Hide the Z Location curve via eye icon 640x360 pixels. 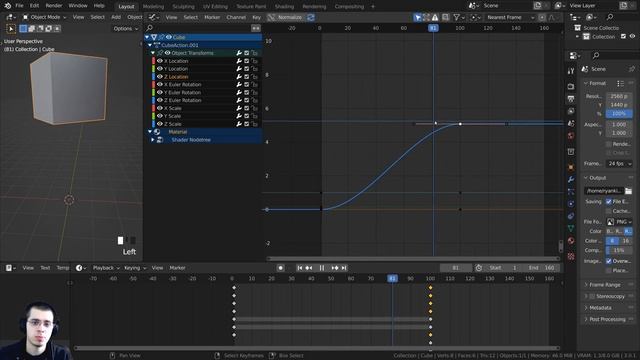click(x=160, y=77)
